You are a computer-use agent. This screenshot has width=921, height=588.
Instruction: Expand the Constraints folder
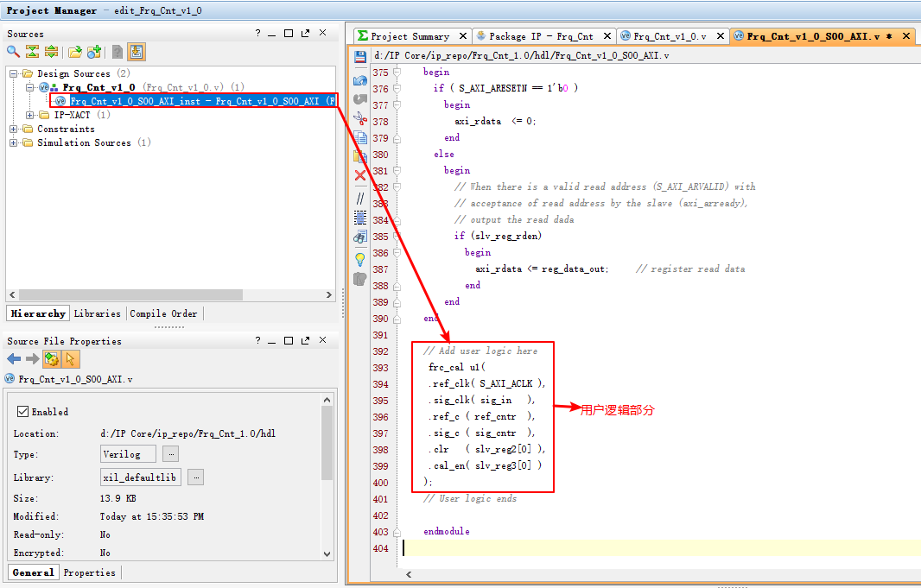coord(13,129)
